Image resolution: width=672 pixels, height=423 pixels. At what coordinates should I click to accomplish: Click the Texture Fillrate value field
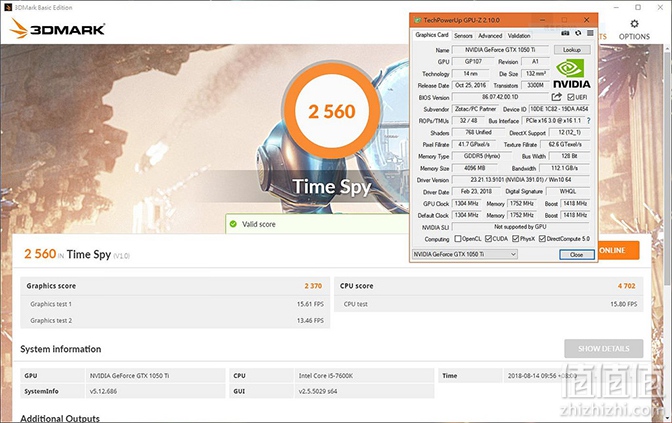tap(565, 144)
